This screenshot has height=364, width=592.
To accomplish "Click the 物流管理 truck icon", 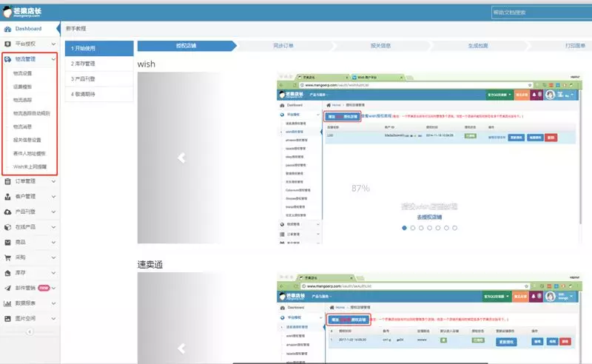I will tap(8, 58).
